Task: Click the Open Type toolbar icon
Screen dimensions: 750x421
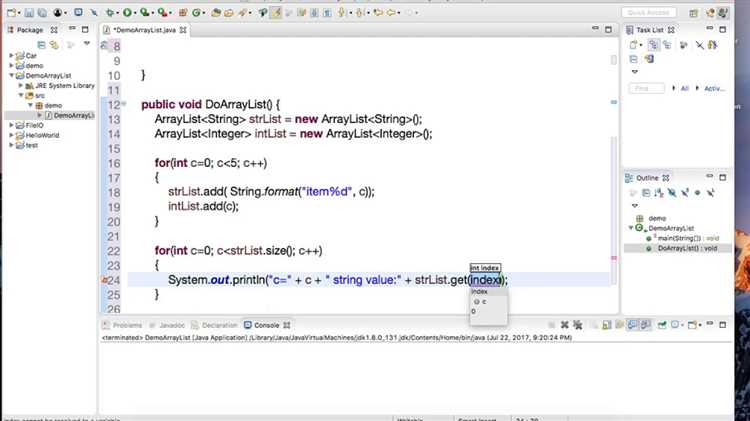Action: click(216, 13)
